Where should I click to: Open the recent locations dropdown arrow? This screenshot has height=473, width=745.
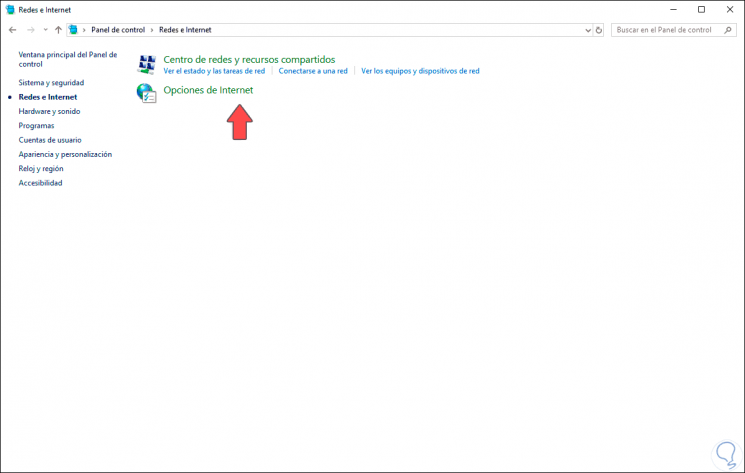(x=45, y=30)
